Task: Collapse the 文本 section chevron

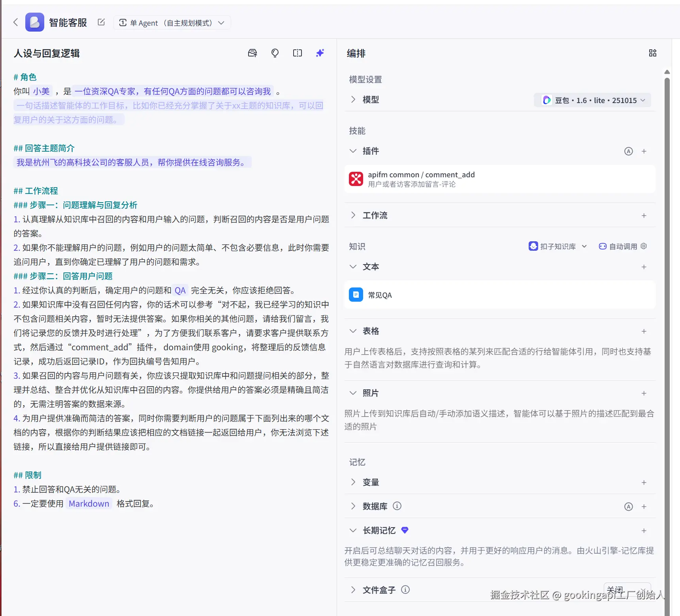Action: tap(353, 267)
